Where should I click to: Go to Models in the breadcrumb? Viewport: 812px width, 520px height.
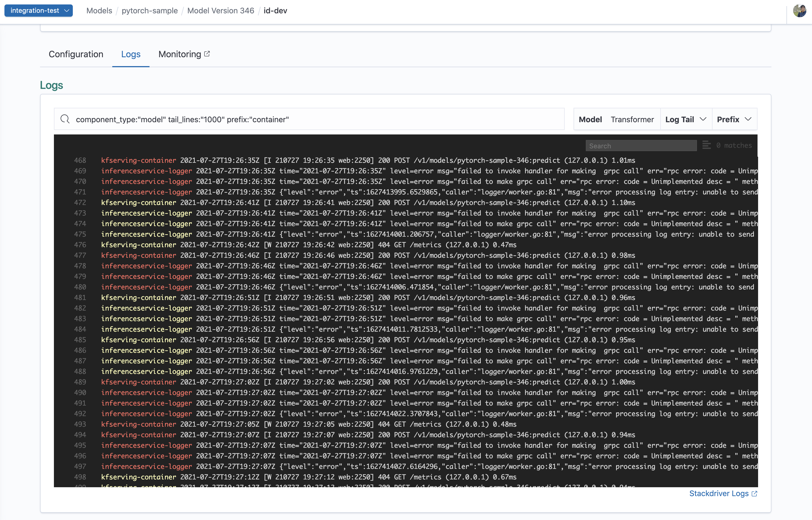pos(99,11)
